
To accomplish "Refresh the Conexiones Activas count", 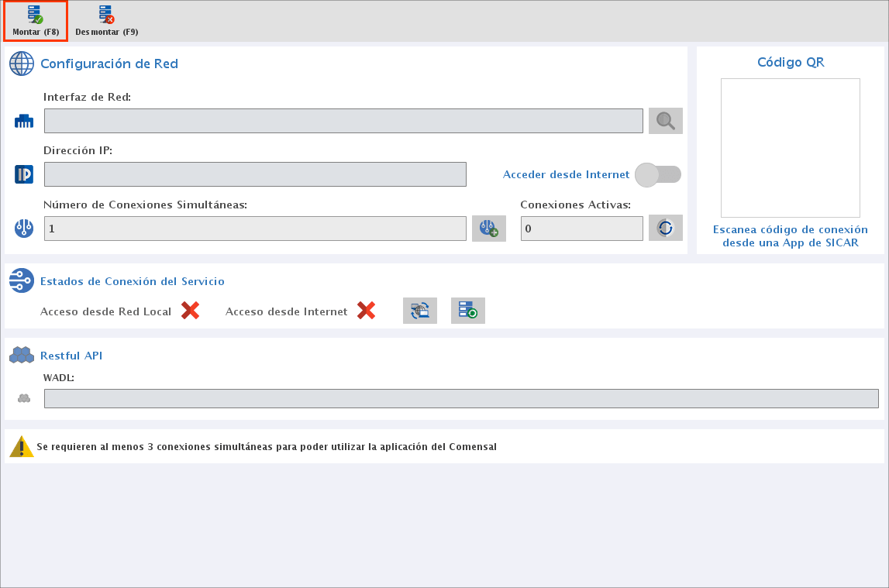I will coord(665,229).
